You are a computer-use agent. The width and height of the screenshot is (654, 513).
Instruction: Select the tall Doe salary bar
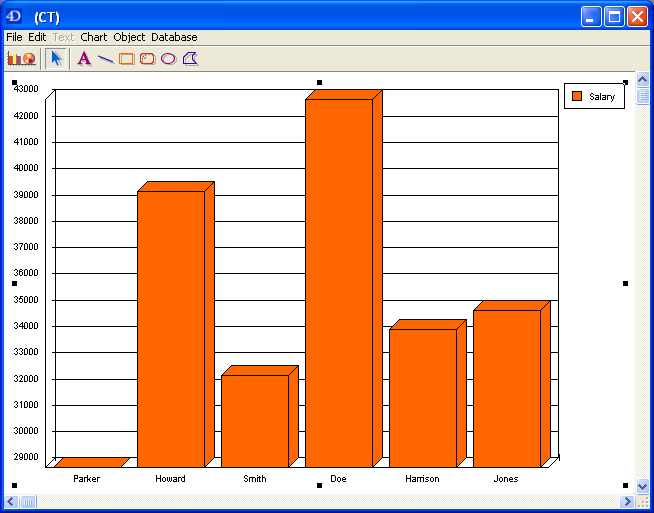(x=338, y=280)
